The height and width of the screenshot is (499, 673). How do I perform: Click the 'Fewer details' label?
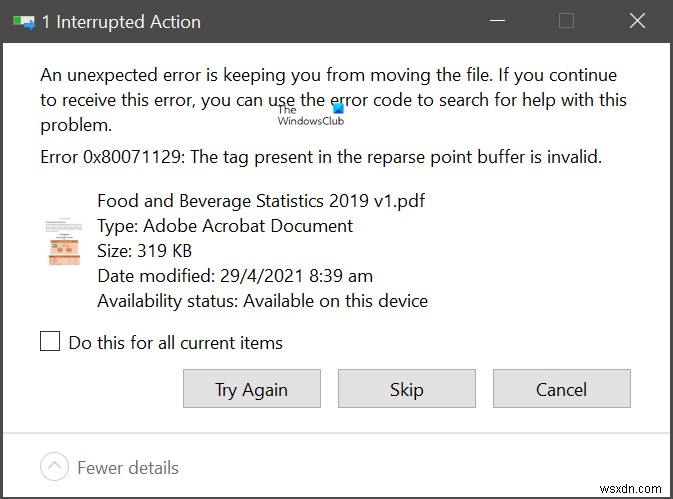coord(128,467)
